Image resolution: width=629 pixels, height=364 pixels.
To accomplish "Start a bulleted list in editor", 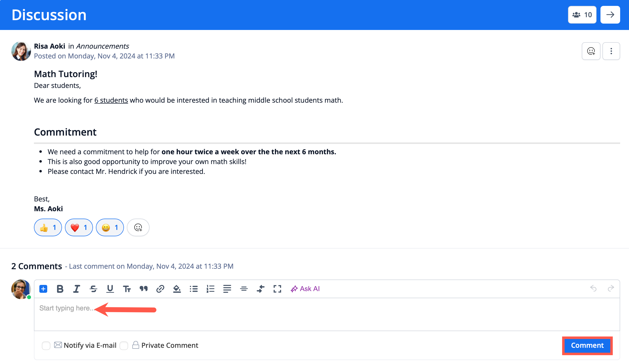I will [194, 289].
